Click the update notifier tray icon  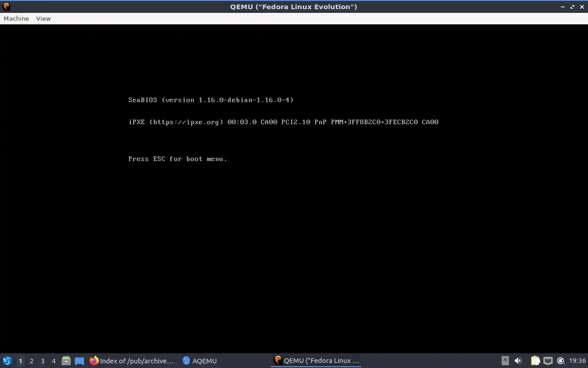click(560, 361)
